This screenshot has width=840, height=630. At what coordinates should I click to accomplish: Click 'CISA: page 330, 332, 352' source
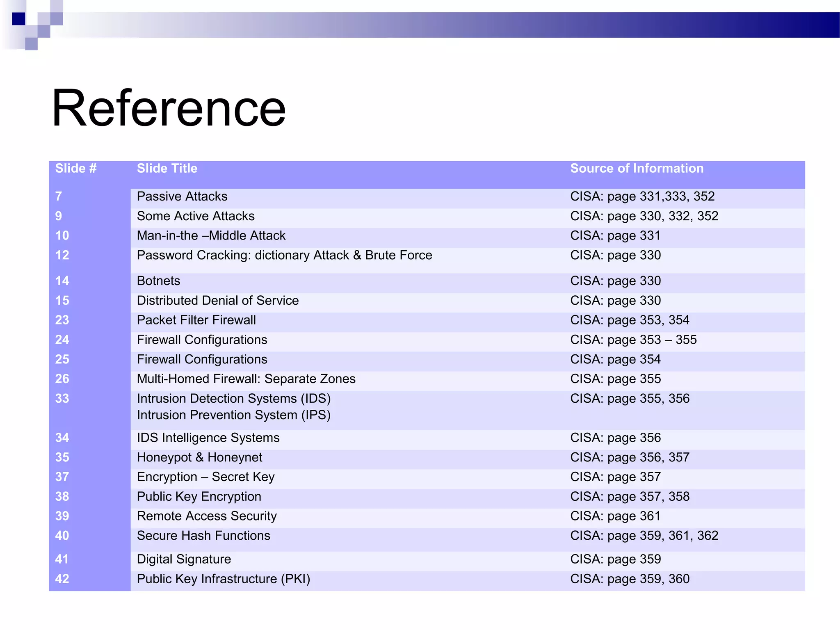pos(644,216)
